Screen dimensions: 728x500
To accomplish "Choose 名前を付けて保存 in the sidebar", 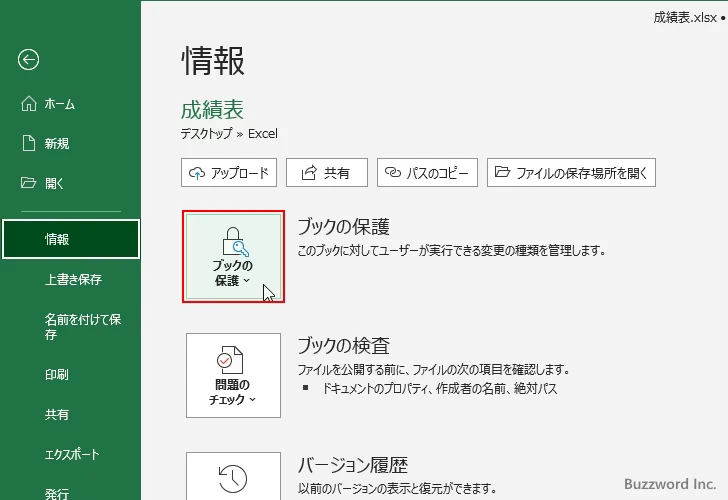I will pyautogui.click(x=83, y=326).
